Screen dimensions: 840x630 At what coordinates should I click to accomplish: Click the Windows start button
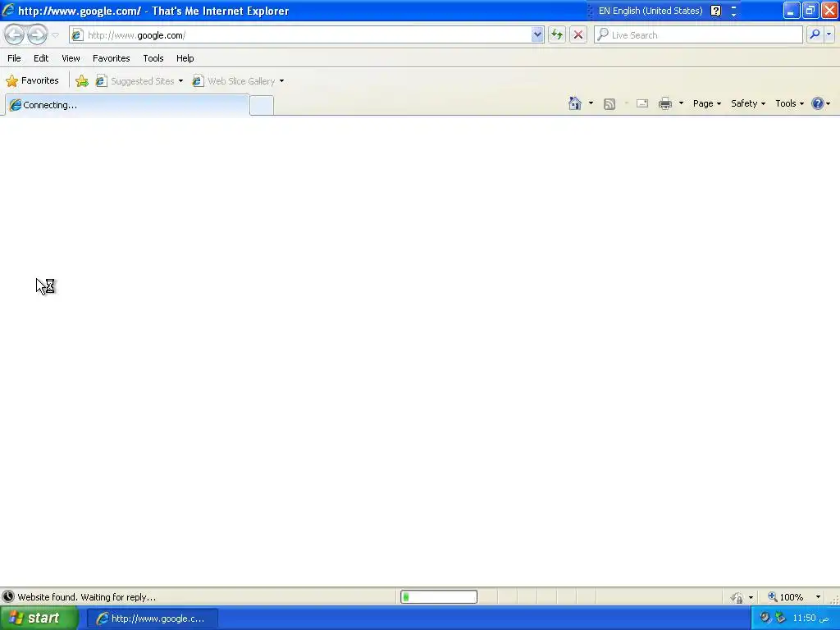click(x=39, y=619)
